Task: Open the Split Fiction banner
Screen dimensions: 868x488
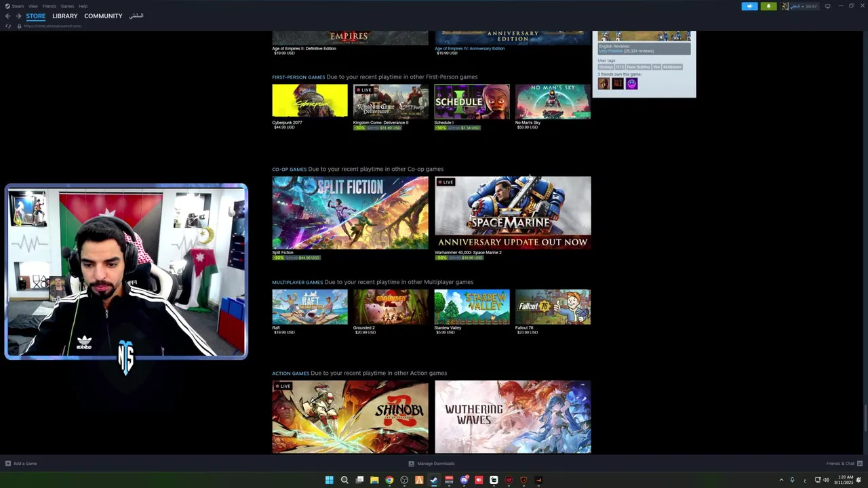Action: pyautogui.click(x=350, y=213)
